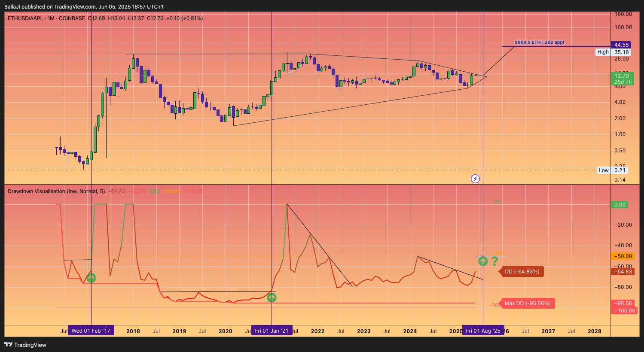Click green up-arrow marker on Jan '21 line

(272, 297)
